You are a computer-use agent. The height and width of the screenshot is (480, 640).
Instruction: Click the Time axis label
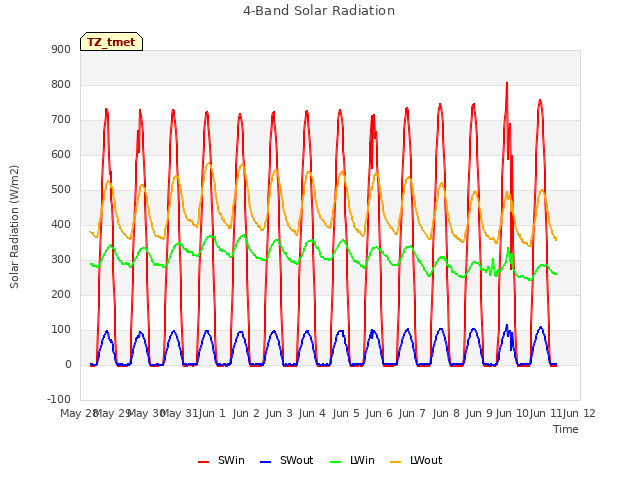click(566, 429)
